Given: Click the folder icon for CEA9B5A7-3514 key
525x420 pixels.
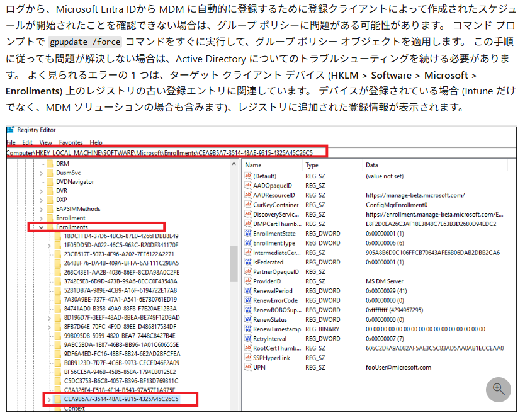Looking at the screenshot, I should [x=58, y=399].
